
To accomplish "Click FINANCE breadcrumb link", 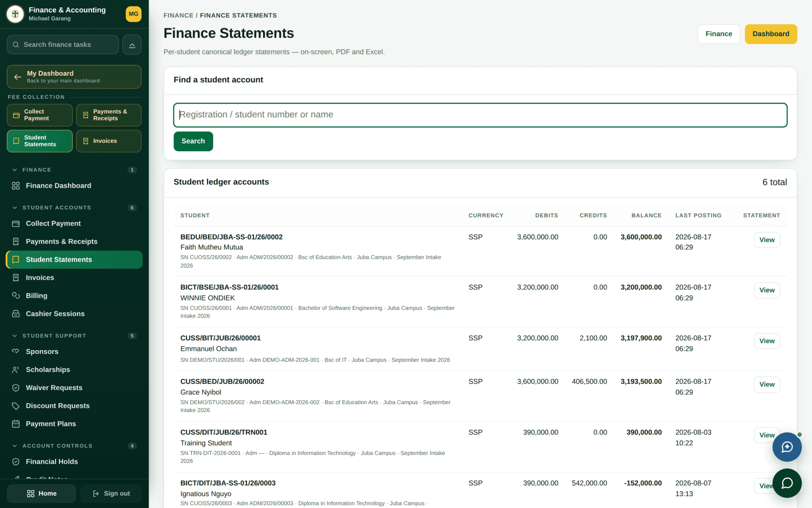I will (178, 15).
